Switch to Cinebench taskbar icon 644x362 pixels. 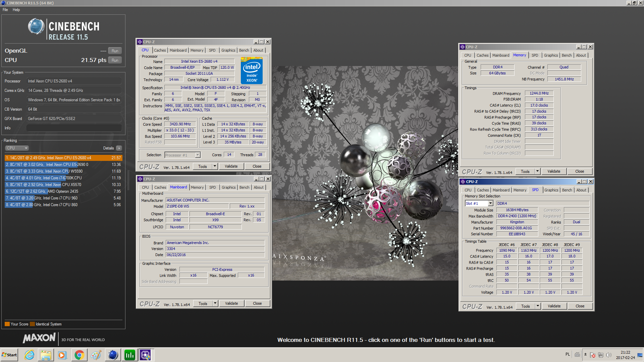[x=113, y=355]
